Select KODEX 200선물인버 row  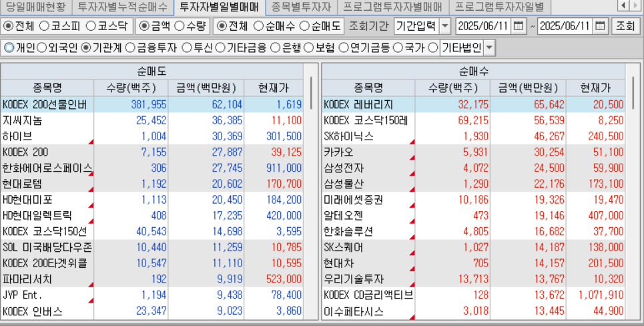[x=152, y=104]
